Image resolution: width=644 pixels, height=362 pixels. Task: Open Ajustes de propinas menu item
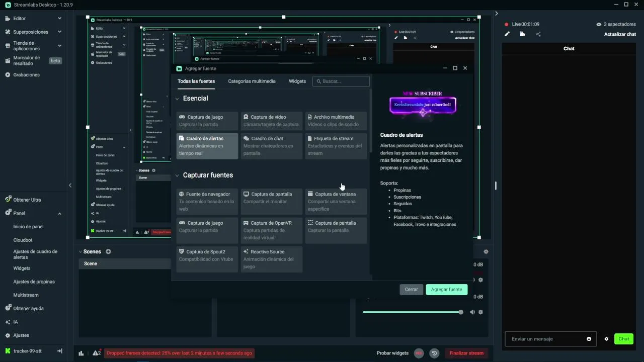click(x=34, y=282)
